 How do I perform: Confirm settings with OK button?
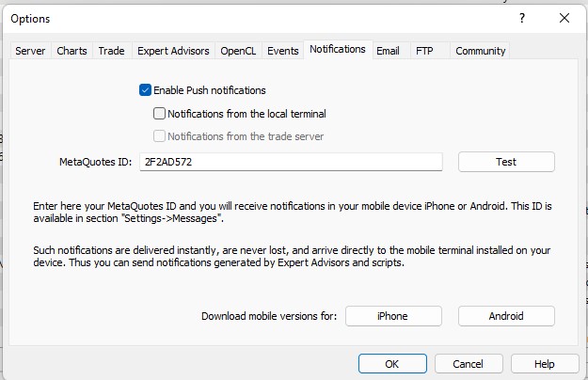(x=392, y=363)
